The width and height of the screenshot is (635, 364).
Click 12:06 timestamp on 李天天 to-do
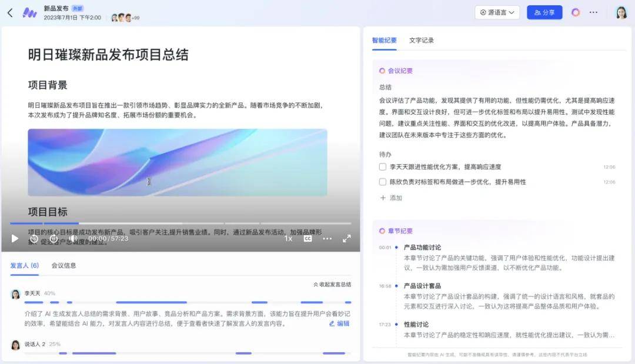(609, 167)
